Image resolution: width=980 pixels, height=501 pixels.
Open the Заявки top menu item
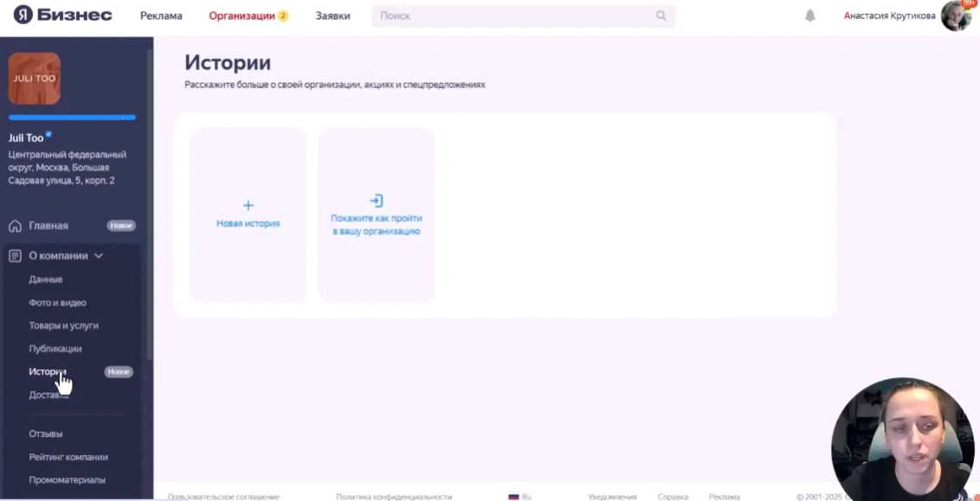pyautogui.click(x=332, y=16)
